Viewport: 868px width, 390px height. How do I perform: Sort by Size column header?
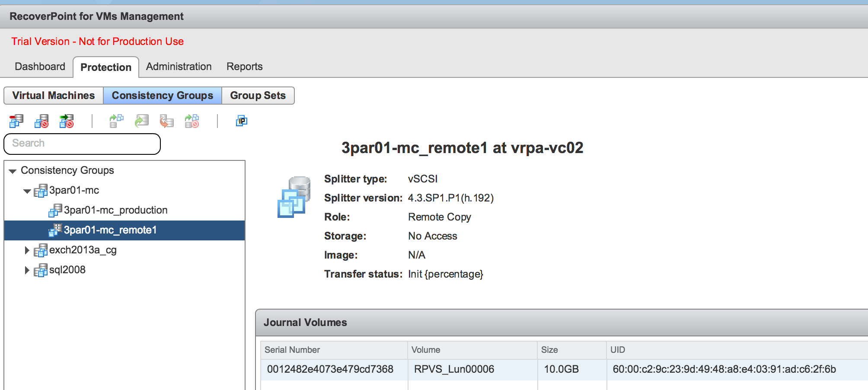pos(572,350)
